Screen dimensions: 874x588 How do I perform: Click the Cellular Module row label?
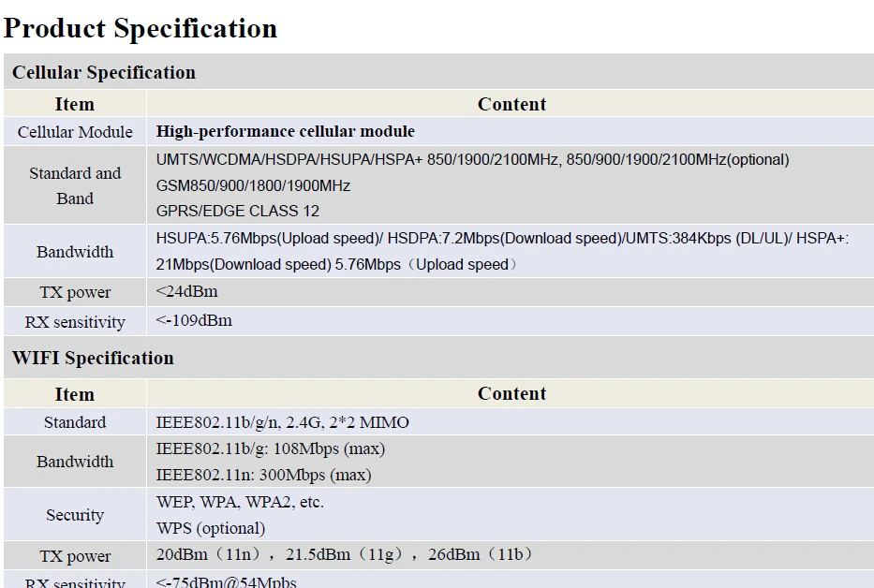[75, 132]
